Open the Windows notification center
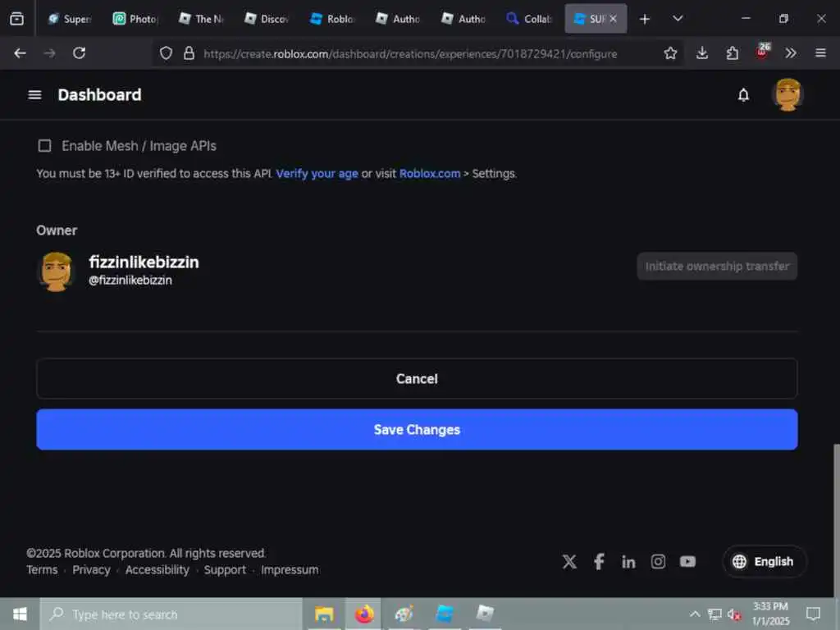 click(x=813, y=614)
